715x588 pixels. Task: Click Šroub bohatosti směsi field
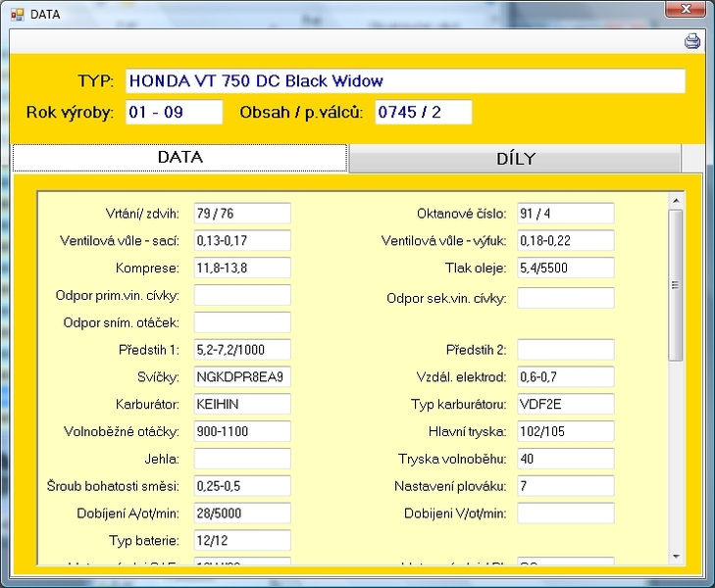(242, 486)
